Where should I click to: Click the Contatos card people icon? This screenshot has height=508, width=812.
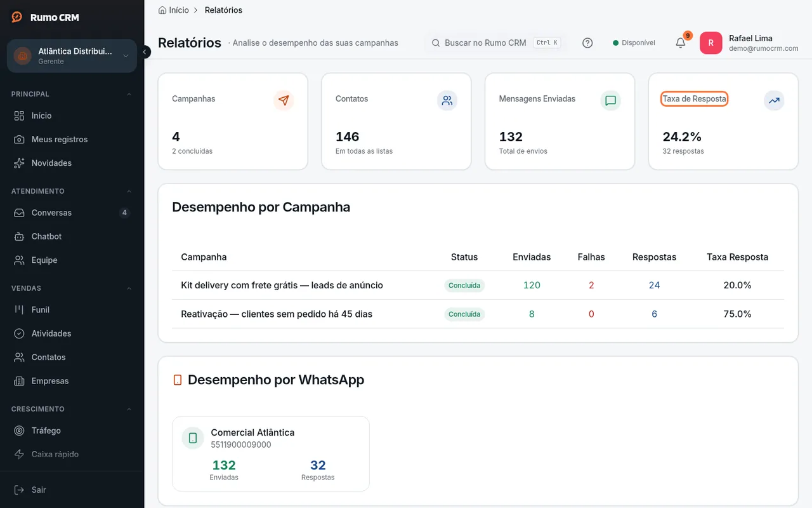(x=447, y=100)
